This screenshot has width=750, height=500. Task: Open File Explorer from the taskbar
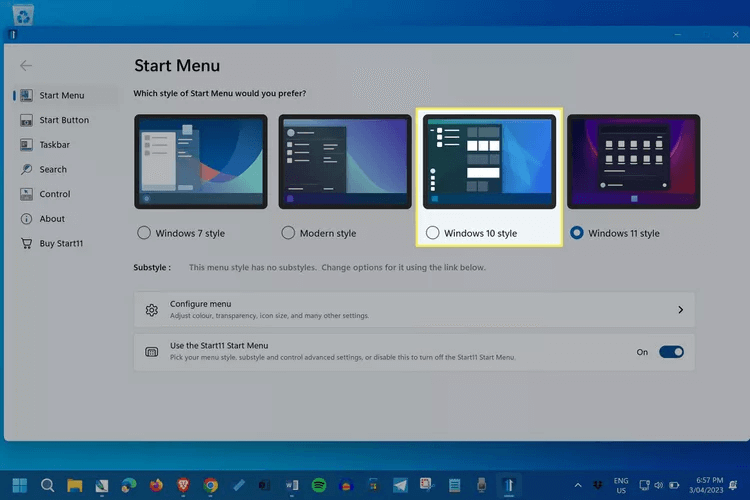(x=75, y=486)
